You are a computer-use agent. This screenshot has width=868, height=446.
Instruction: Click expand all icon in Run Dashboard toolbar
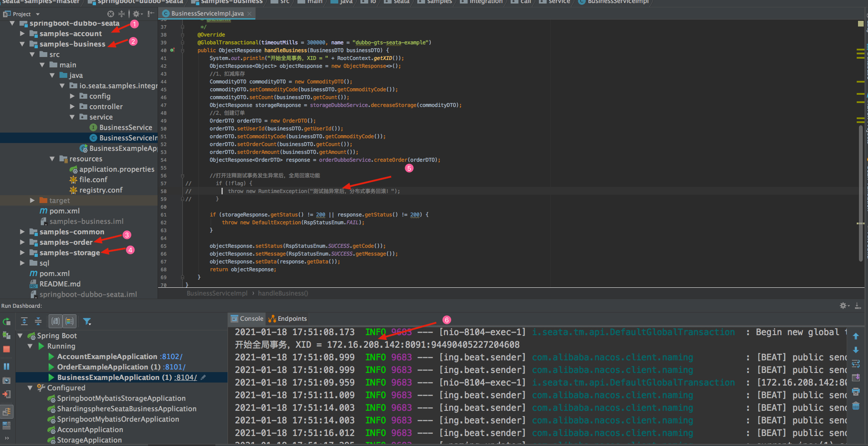click(x=24, y=321)
